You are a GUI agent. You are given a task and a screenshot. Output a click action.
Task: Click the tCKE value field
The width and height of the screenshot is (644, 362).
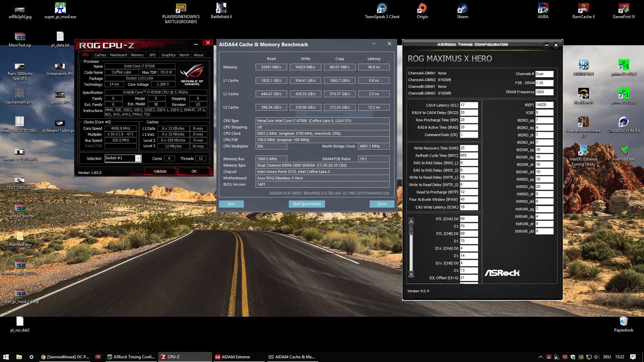tap(544, 113)
